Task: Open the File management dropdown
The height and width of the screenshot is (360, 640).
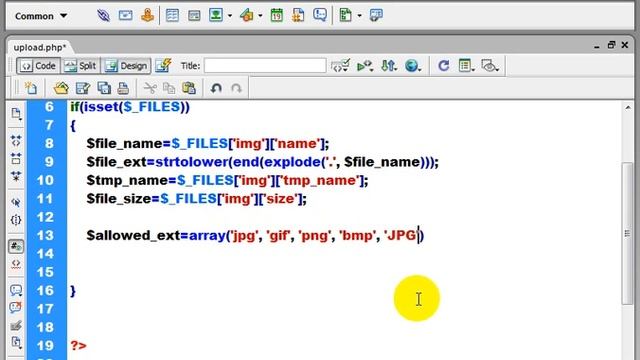Action: (389, 66)
